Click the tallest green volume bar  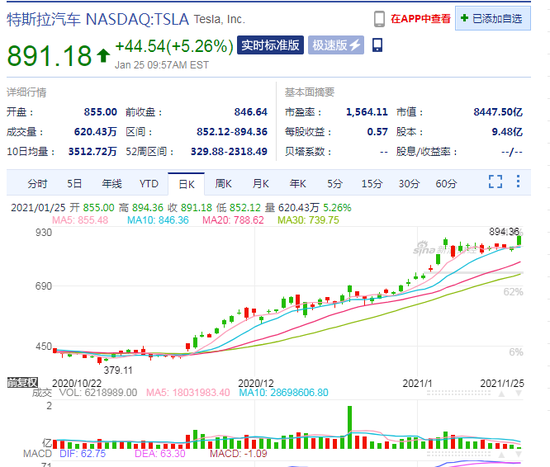pyautogui.click(x=350, y=427)
